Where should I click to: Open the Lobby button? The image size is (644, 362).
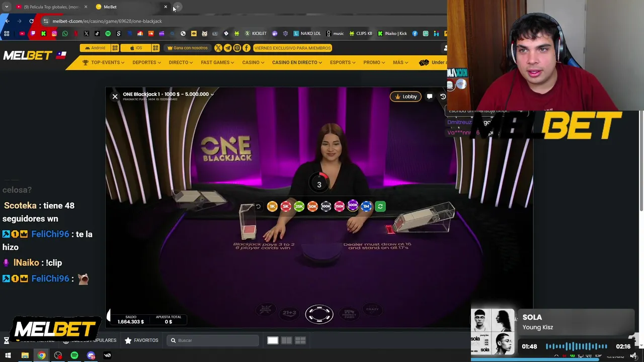point(406,97)
